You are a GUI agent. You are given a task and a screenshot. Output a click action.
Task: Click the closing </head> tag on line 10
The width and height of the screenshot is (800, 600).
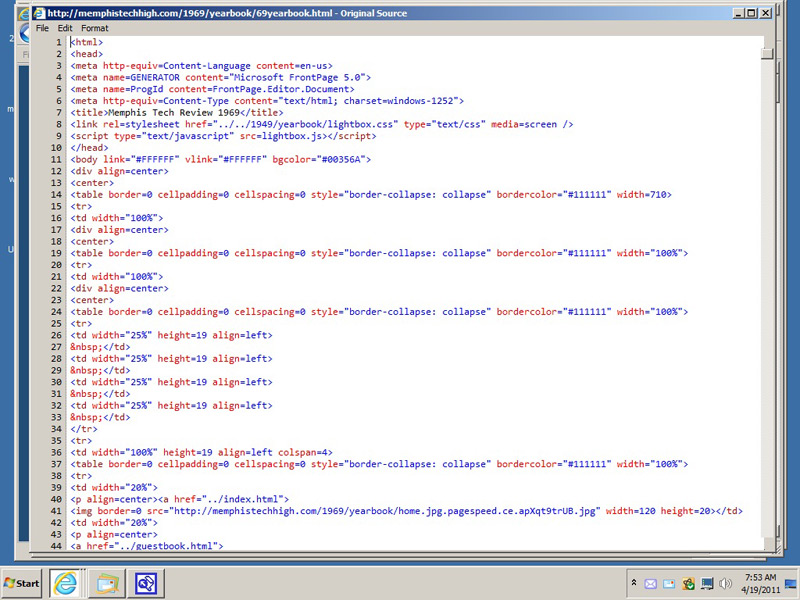89,148
